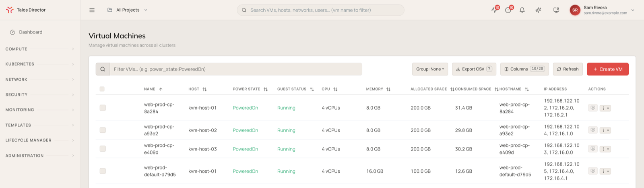This screenshot has width=644, height=188.
Task: Select the web-prod-cp-e409d row checkbox
Action: click(103, 149)
